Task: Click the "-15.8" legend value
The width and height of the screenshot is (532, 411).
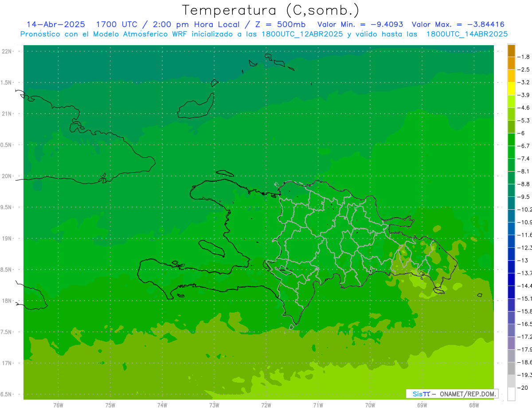Action: 525,311
